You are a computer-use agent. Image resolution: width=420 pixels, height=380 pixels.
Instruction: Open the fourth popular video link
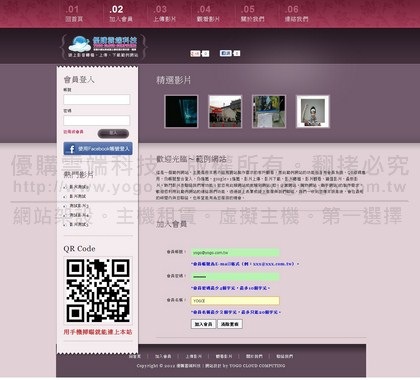coord(79,215)
